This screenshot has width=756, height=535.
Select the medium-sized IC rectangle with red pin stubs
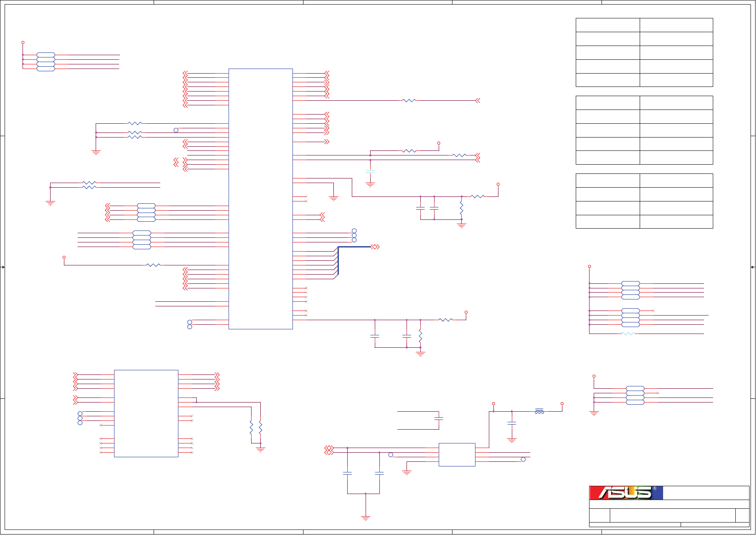146,414
